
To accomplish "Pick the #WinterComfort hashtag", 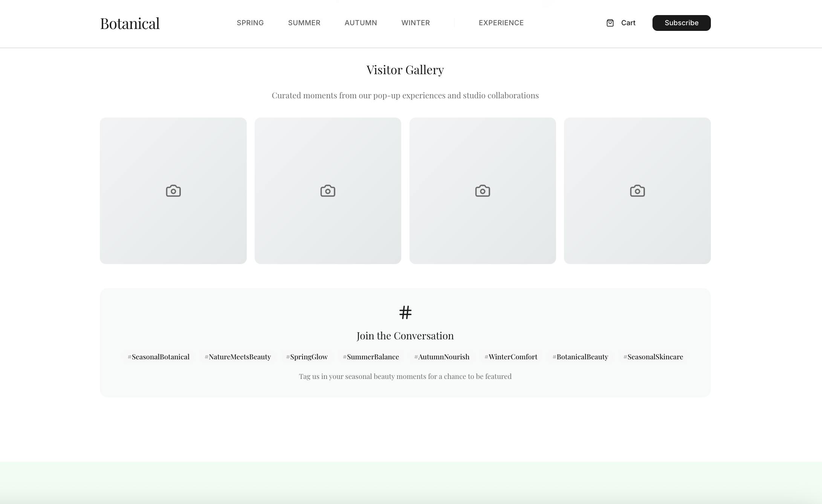I will pyautogui.click(x=511, y=357).
